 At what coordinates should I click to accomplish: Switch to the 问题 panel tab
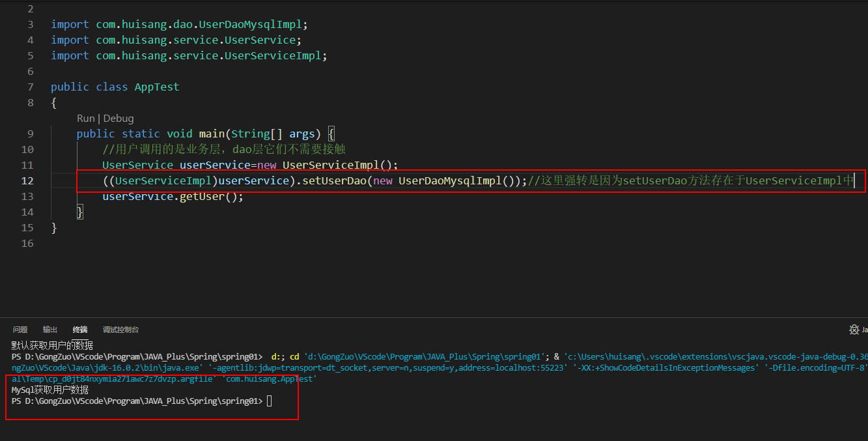tap(20, 330)
